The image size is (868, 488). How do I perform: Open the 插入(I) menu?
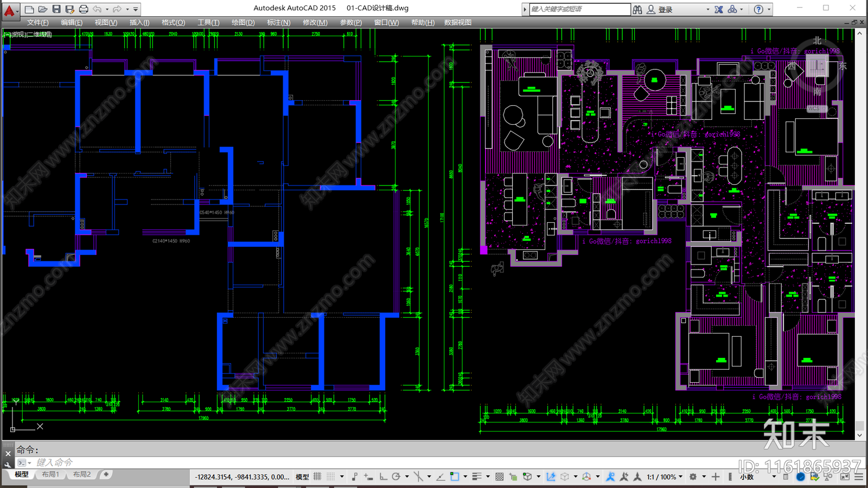(139, 22)
